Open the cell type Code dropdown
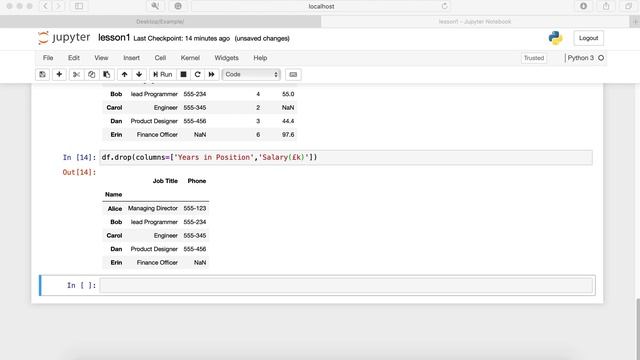This screenshot has height=360, width=640. [251, 74]
